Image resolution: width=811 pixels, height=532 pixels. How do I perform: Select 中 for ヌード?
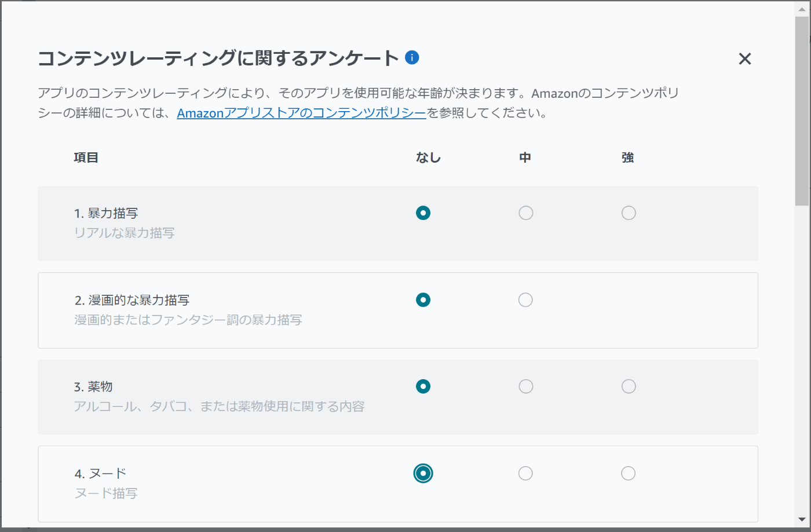coord(525,473)
